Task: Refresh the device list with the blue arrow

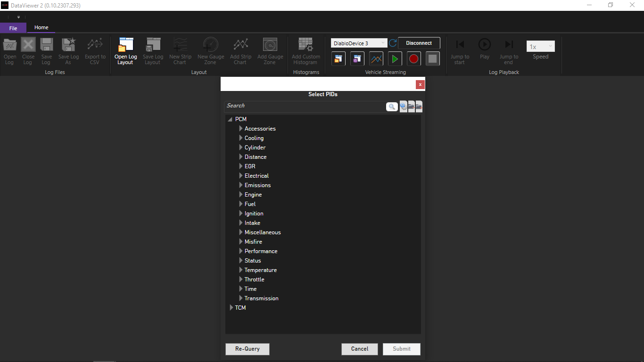Action: pos(393,43)
